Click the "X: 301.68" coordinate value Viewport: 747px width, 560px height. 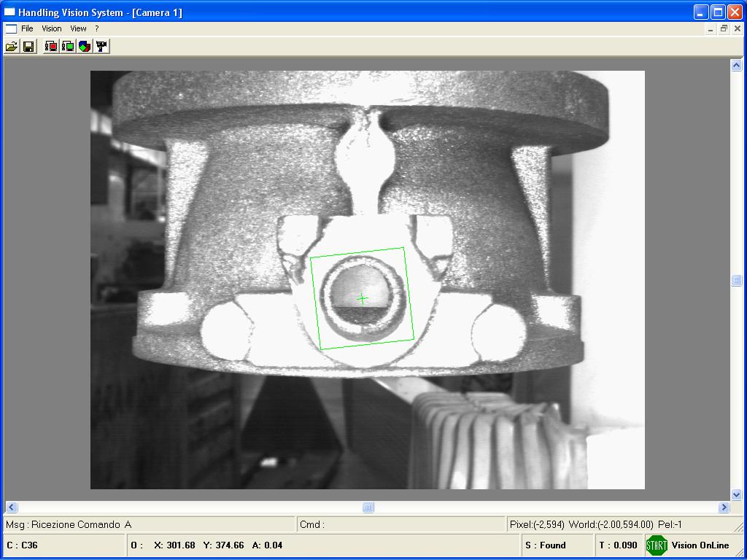point(174,545)
